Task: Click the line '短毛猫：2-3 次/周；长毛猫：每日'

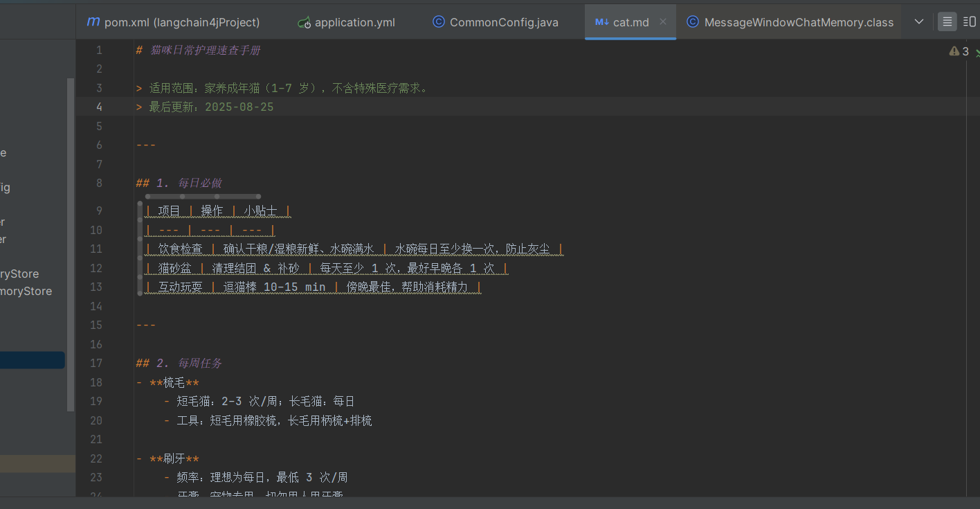Action: (x=266, y=401)
